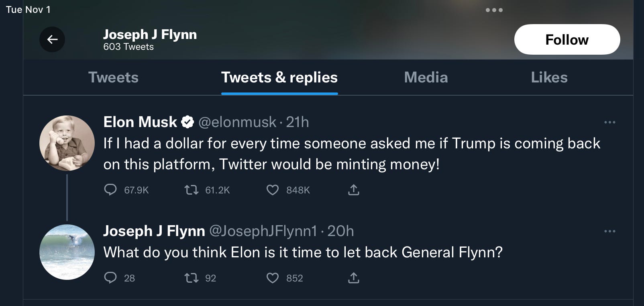
Task: Switch to the Media tab
Action: point(426,77)
